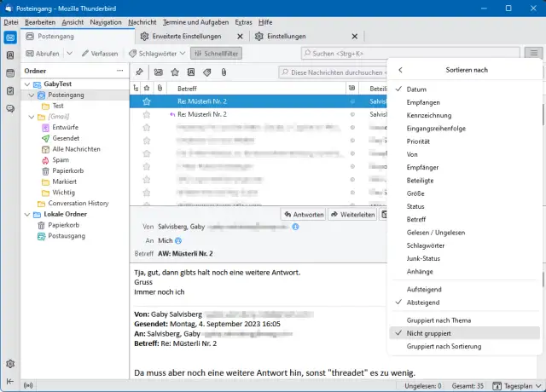Open the Spam folder

[x=61, y=159]
